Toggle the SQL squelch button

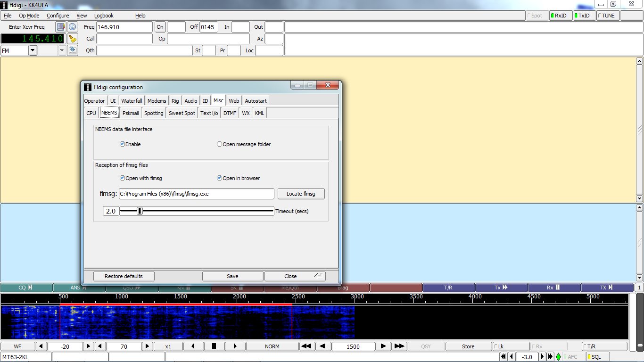point(598,357)
